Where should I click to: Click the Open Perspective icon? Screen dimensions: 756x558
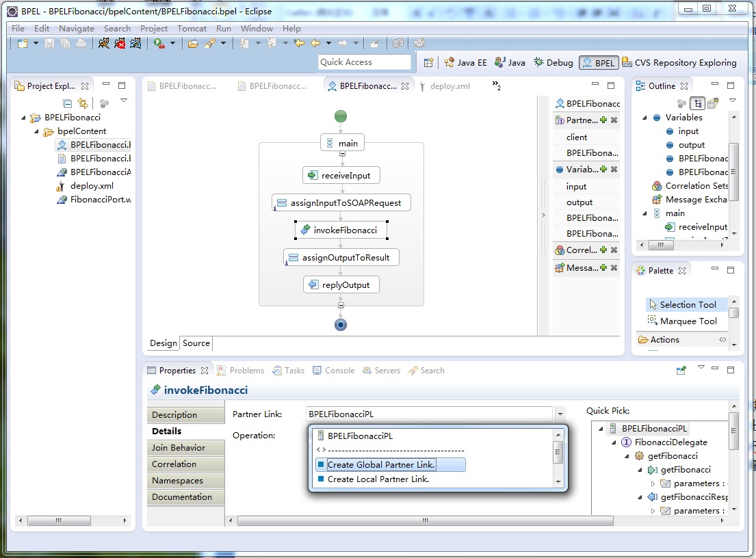pos(428,62)
